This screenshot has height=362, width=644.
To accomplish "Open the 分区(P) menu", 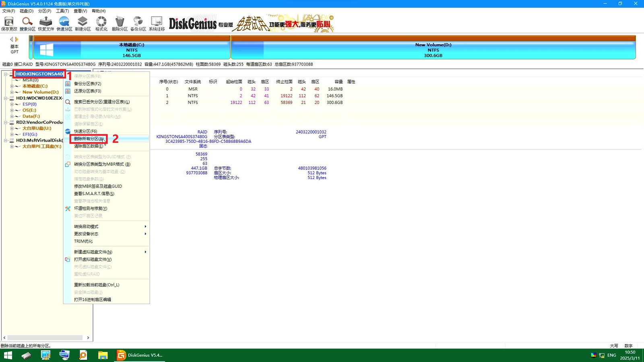I will point(45,11).
